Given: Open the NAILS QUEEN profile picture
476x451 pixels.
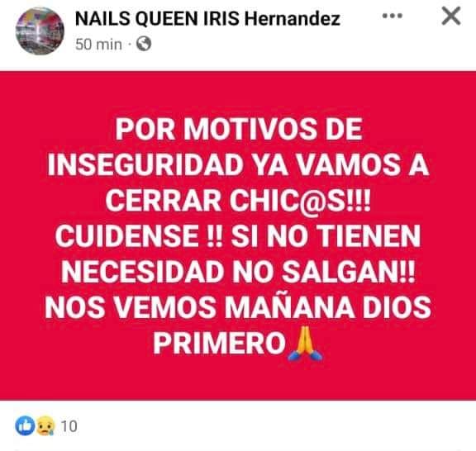Looking at the screenshot, I should (40, 31).
